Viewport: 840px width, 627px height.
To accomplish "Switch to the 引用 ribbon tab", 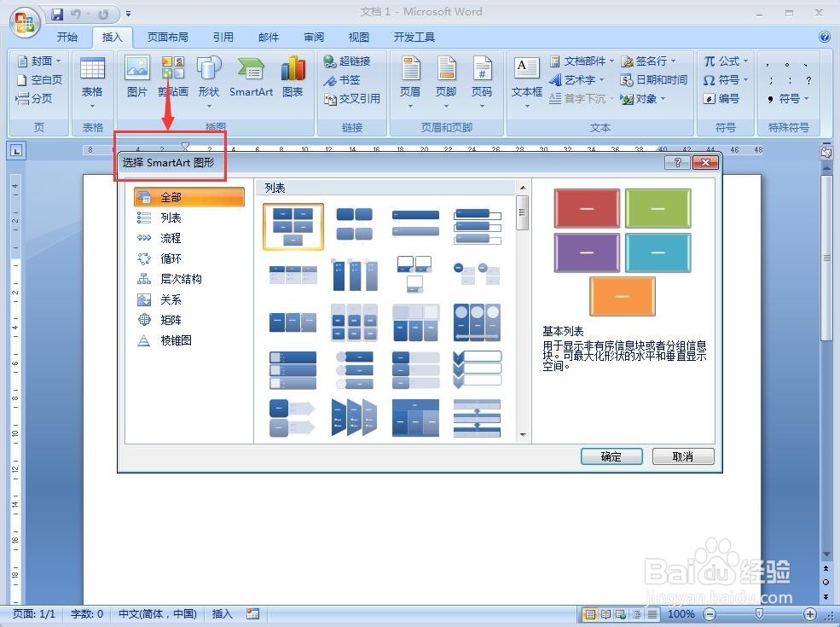I will coord(223,37).
